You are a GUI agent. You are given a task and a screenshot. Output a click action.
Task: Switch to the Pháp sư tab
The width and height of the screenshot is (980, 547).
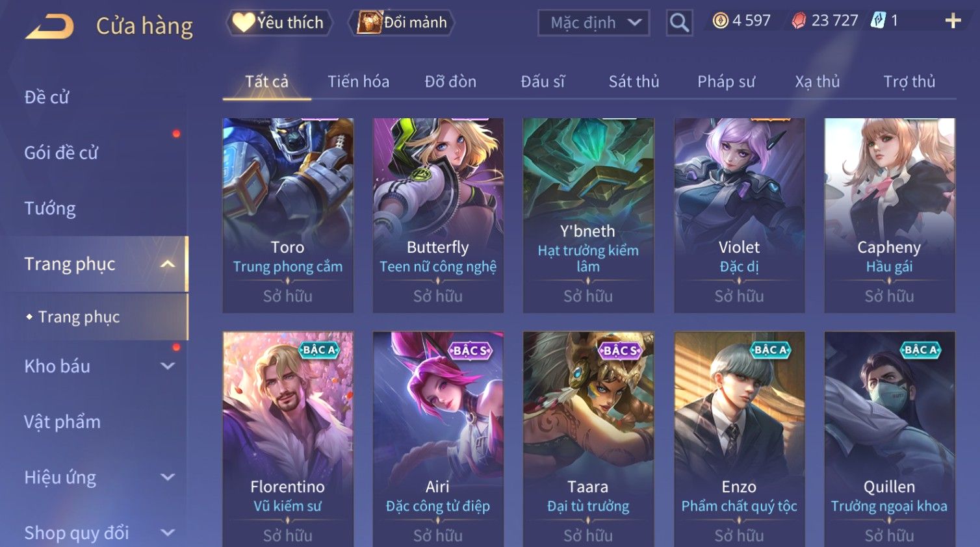click(726, 82)
